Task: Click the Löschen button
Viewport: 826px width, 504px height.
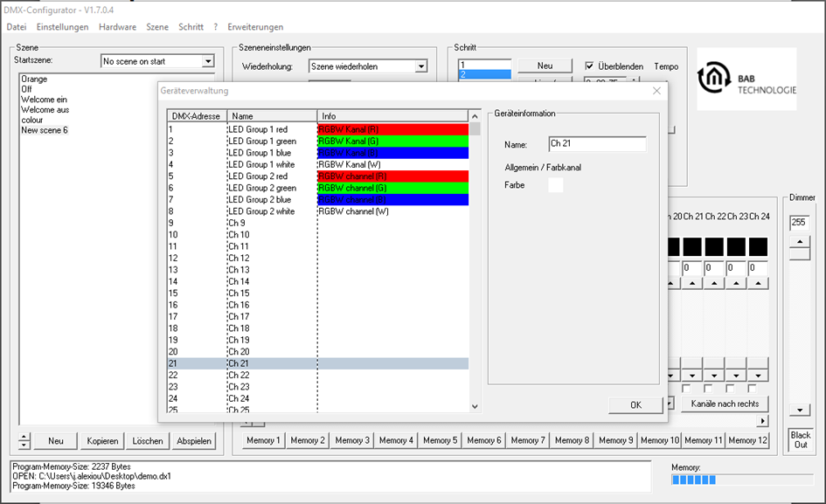Action: [x=148, y=441]
